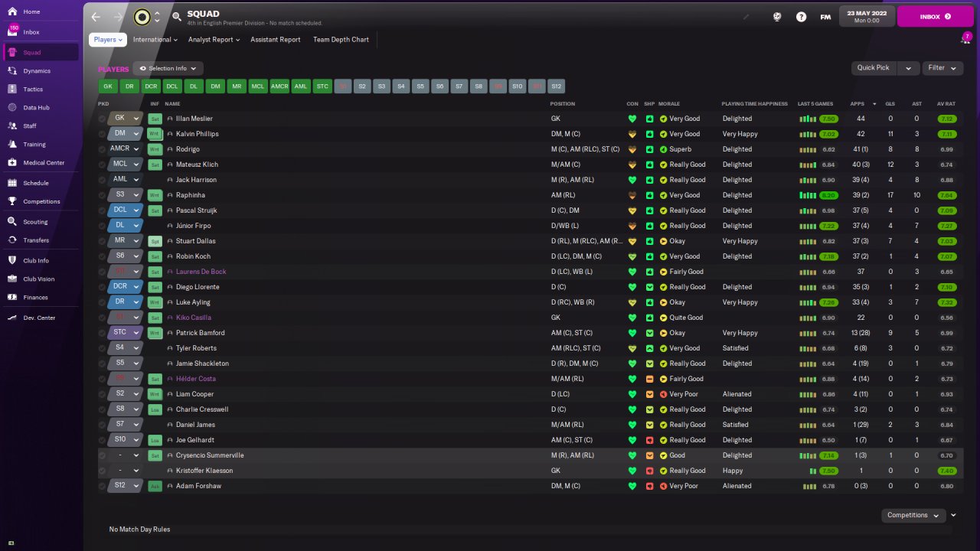Toggle selection circle for Raphinha
Viewport: 980px width, 551px height.
[x=103, y=195]
